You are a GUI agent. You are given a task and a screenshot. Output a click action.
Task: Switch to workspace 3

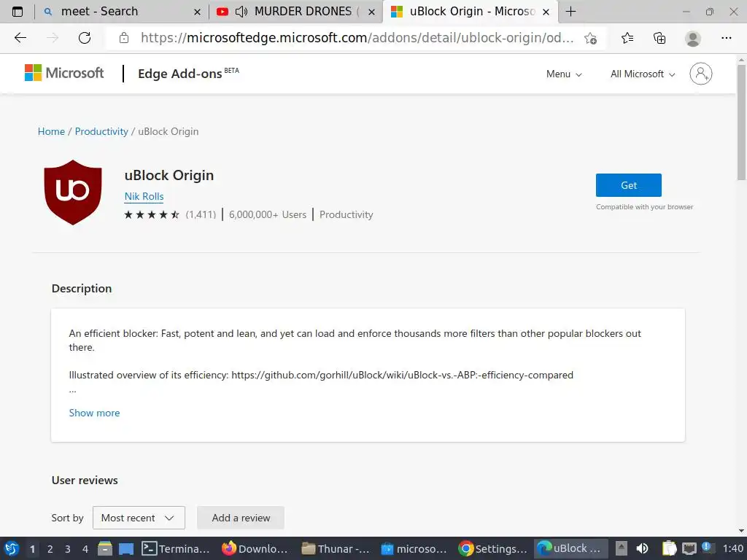tap(68, 549)
